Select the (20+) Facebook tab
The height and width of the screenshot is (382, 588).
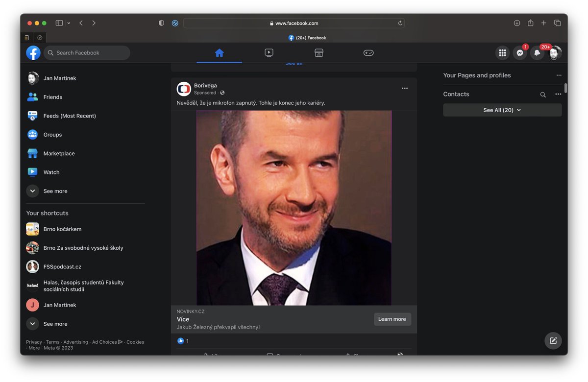[x=307, y=38]
